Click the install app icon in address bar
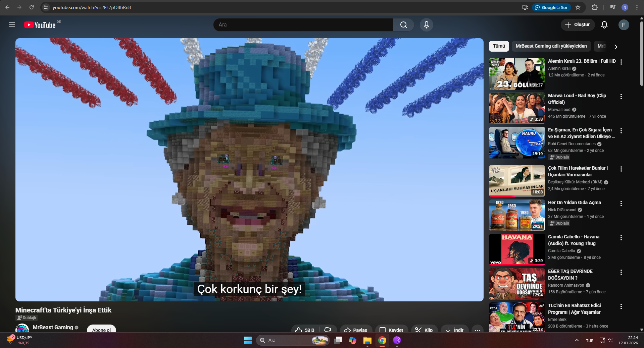The height and width of the screenshot is (348, 644). pyautogui.click(x=525, y=7)
